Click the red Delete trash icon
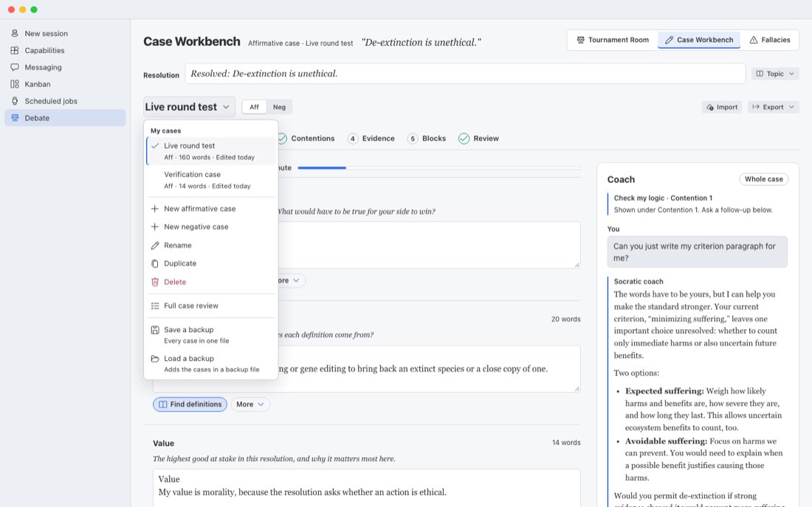This screenshot has width=812, height=507. (155, 282)
